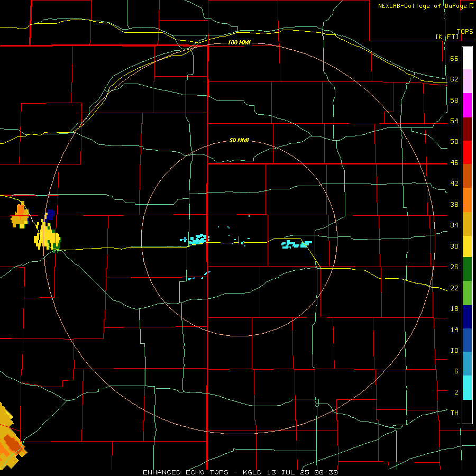476x476 pixels.
Task: Click the "100 NMI" range ring label
Action: [x=239, y=42]
